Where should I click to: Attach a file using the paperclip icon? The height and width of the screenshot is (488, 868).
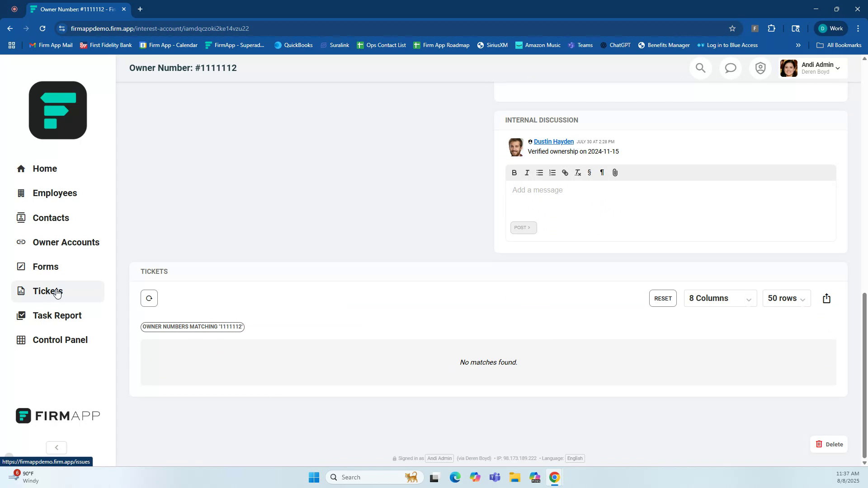click(615, 172)
